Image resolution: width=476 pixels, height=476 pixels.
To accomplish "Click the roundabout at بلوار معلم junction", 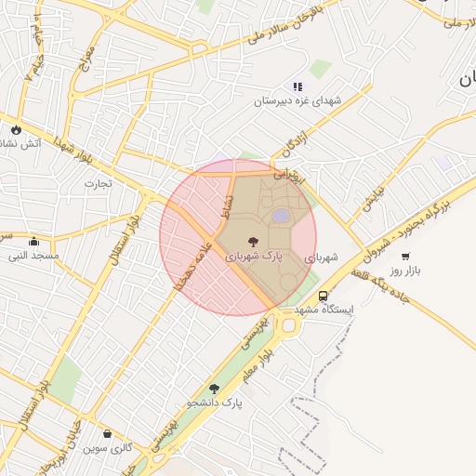I will [x=289, y=325].
